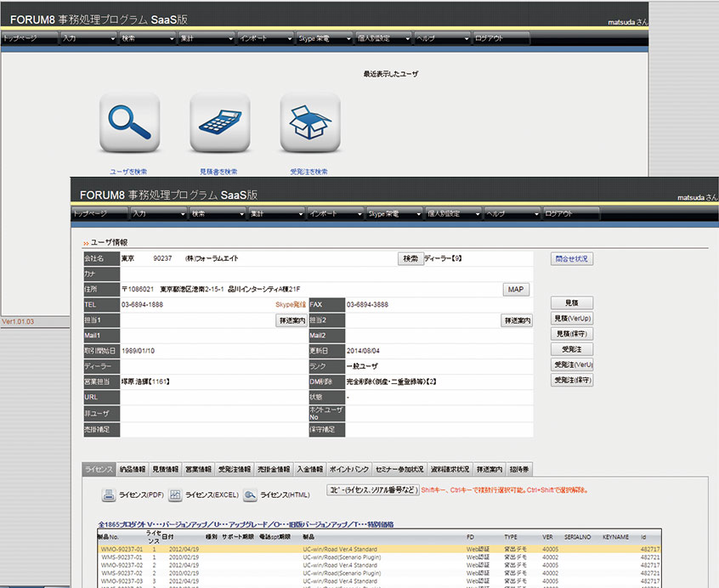Viewport: 719px width, 588px height.
Task: Select the row WMO-90237-02 dated 2012/04/19
Action: click(x=380, y=565)
